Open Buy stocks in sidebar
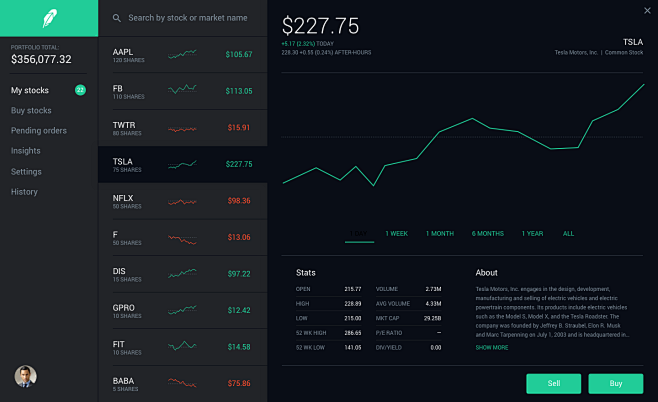The image size is (658, 402). coord(31,110)
